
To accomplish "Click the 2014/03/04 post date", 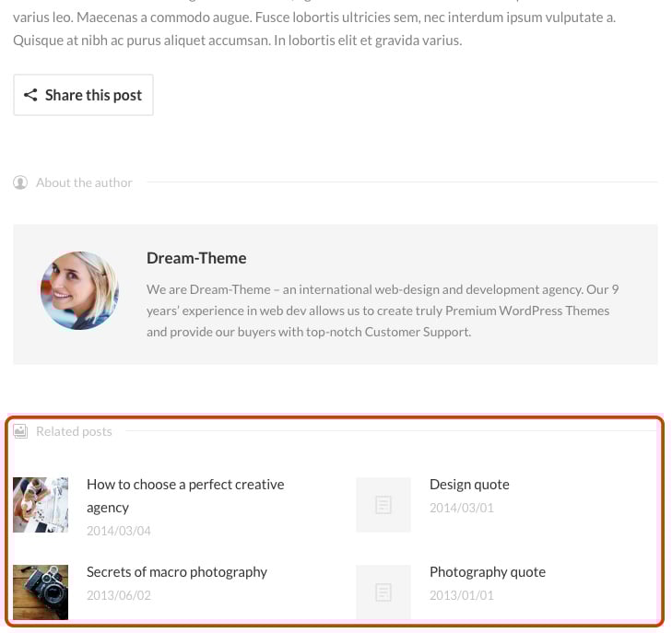I will [x=119, y=531].
